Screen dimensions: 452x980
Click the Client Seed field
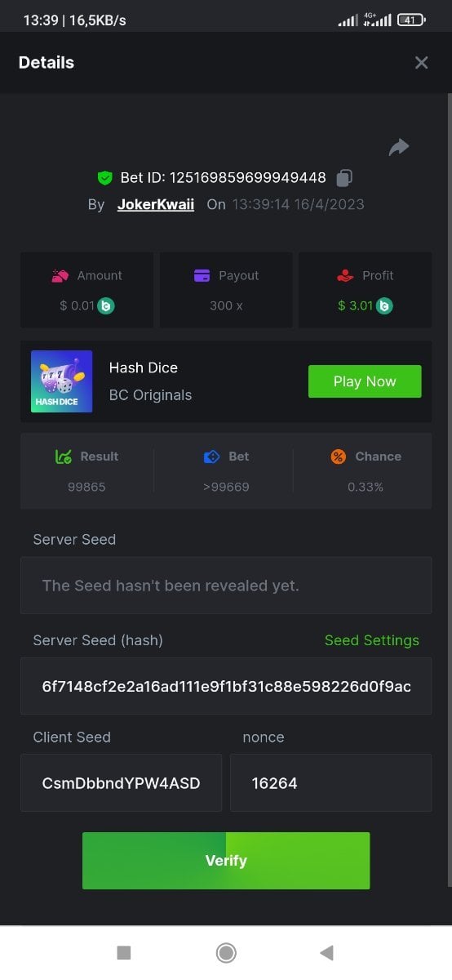pos(121,782)
